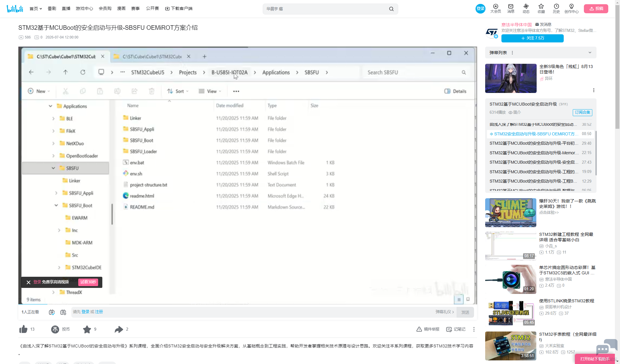Click the bilibili logo
The height and width of the screenshot is (364, 620).
click(15, 8)
